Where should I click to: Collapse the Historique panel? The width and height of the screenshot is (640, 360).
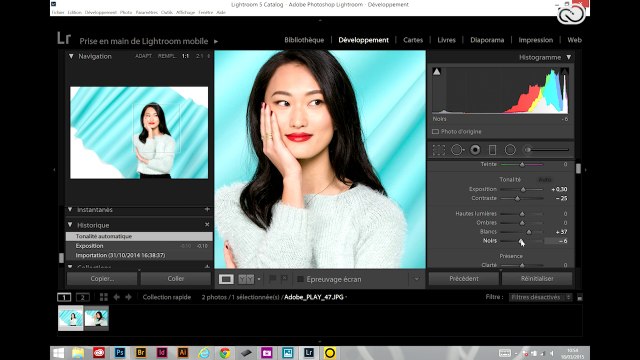point(70,224)
